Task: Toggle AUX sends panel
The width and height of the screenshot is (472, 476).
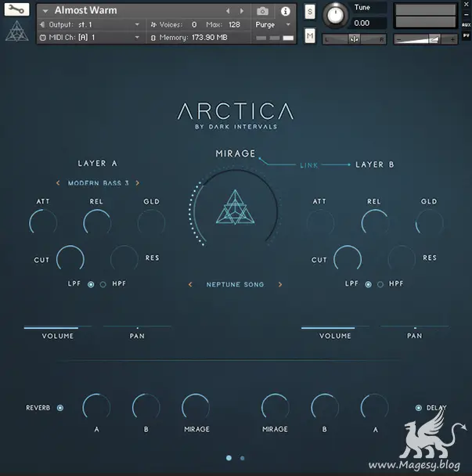Action: coord(467,25)
